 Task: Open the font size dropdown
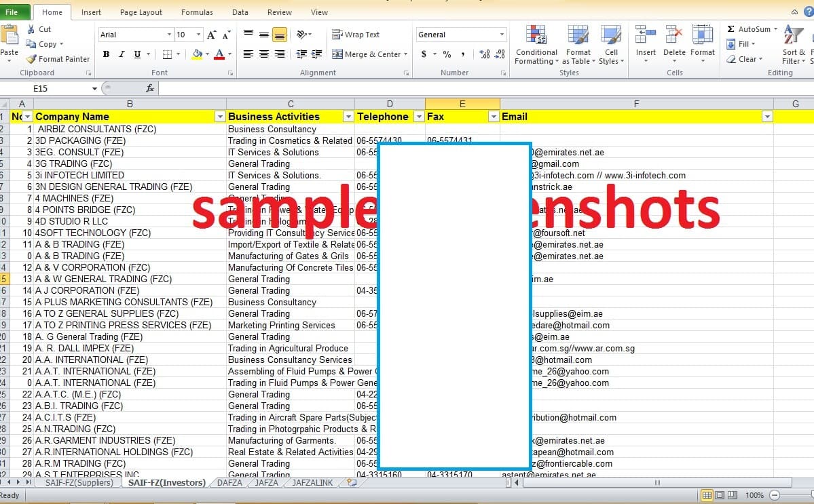(199, 34)
